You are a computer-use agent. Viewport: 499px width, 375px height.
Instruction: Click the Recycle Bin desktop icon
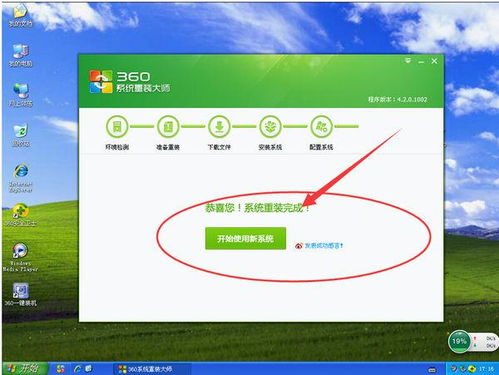(x=21, y=135)
